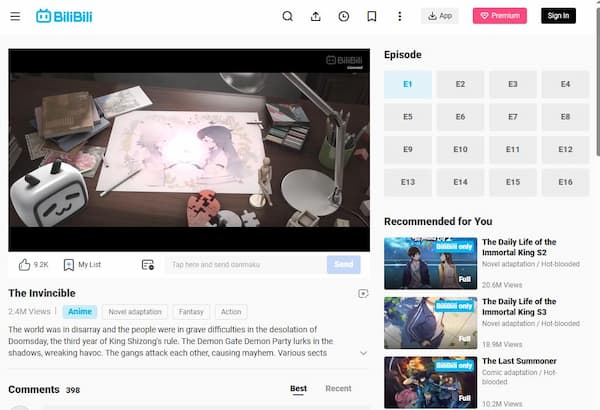Select episode E14
Image resolution: width=600 pixels, height=410 pixels.
coord(460,182)
